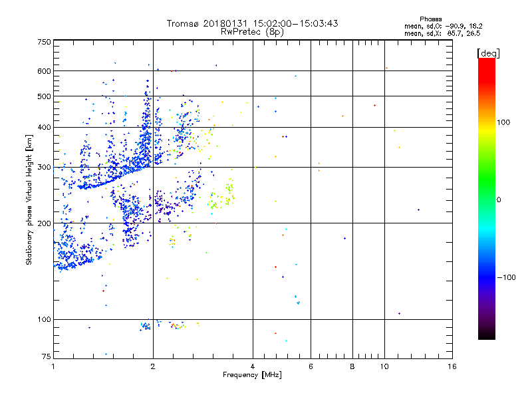The image size is (532, 399).
Task: Click the 'mean, sd,O: -90.9, 18.2' line
Action: [x=443, y=26]
